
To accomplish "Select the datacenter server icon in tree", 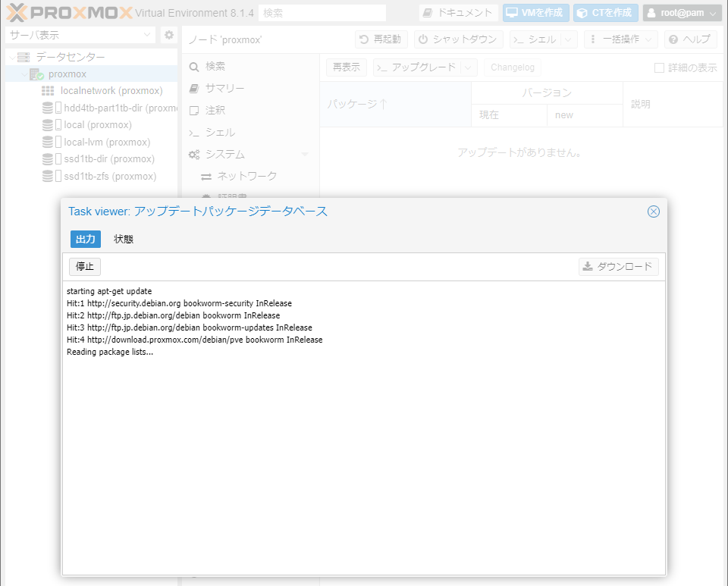I will click(24, 57).
